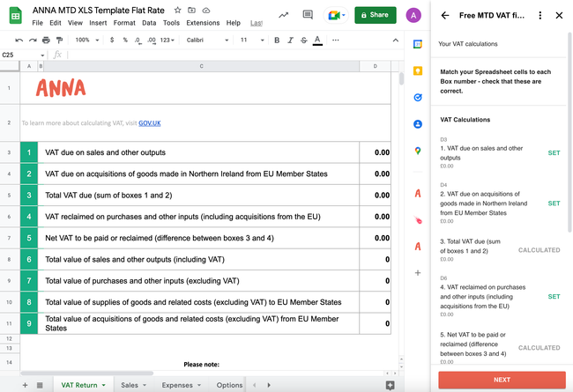
Task: Toggle italic formatting
Action: [290, 40]
